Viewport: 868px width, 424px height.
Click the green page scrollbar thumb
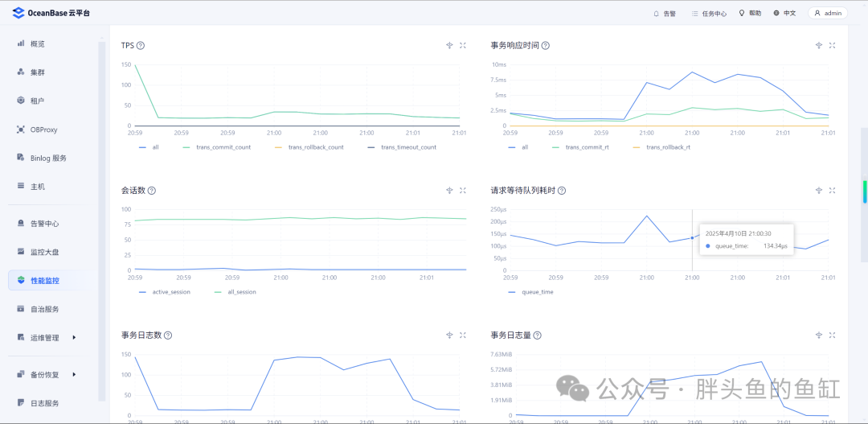point(866,191)
